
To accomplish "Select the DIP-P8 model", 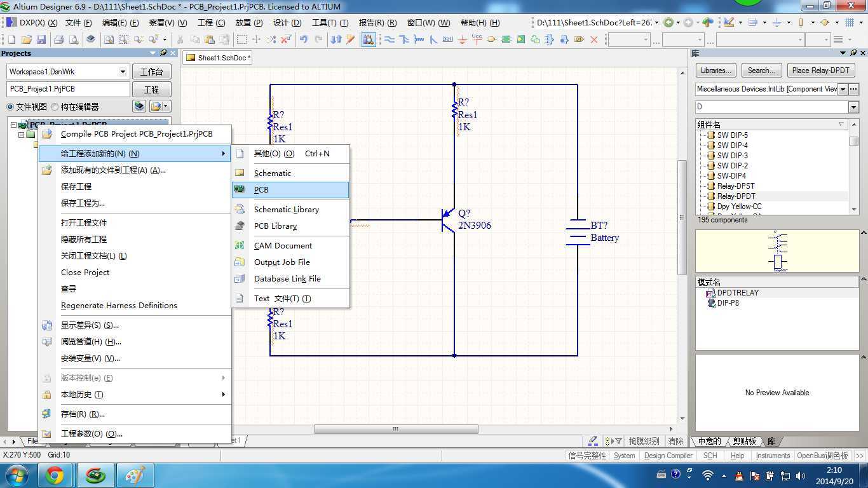I will [728, 303].
